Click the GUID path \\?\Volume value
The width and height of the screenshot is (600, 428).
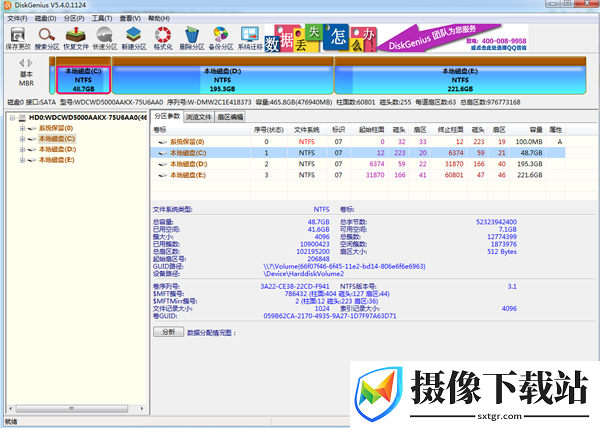tap(344, 267)
